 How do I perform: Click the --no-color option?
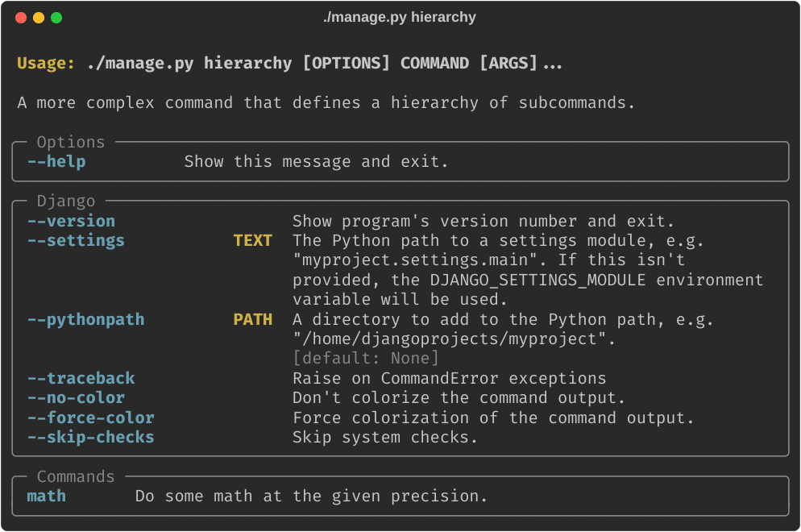tap(76, 397)
